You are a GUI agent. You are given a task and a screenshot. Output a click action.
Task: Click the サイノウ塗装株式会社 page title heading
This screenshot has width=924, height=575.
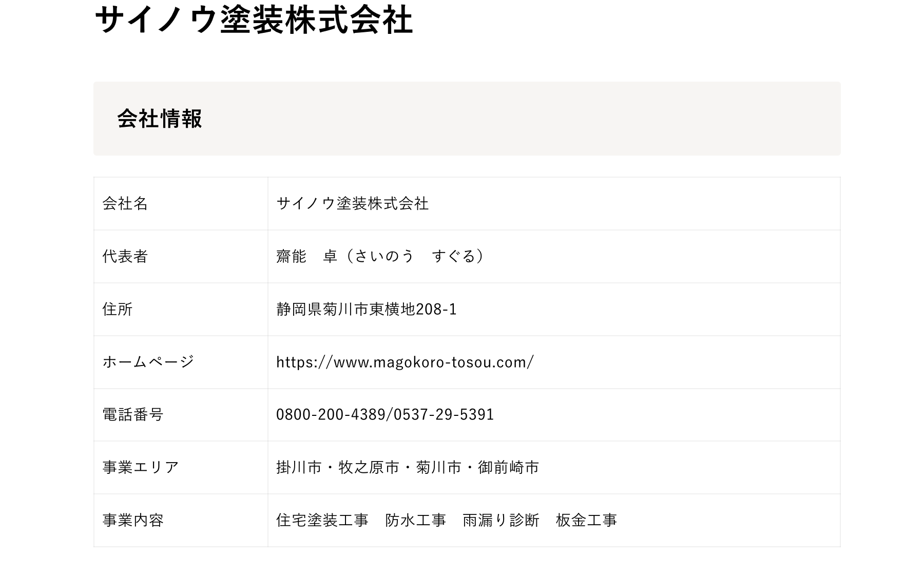[x=254, y=21]
